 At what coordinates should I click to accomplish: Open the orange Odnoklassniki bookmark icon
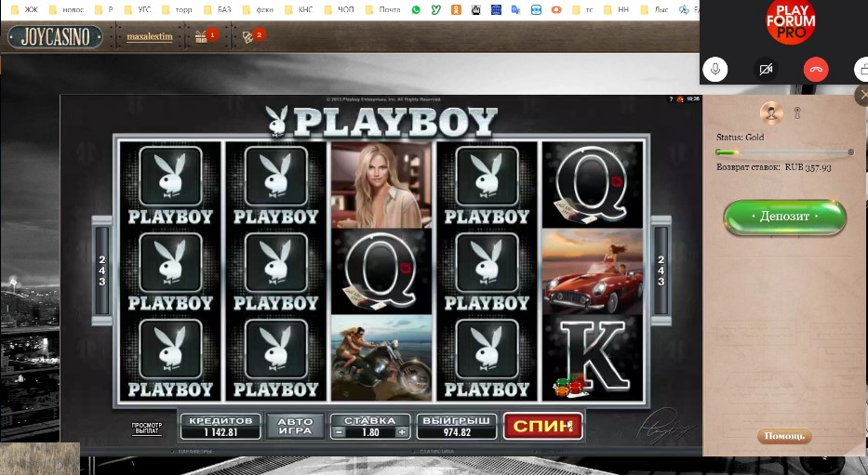(x=456, y=9)
